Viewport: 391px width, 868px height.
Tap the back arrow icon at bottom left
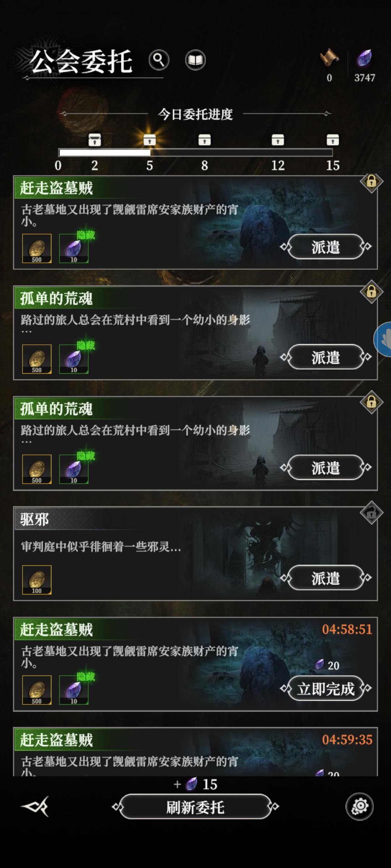coord(35,806)
